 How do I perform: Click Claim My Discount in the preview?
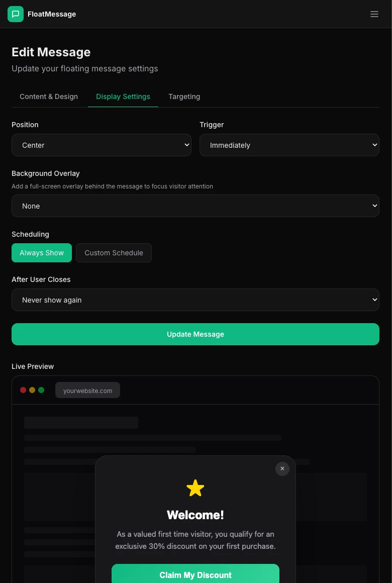(x=195, y=575)
